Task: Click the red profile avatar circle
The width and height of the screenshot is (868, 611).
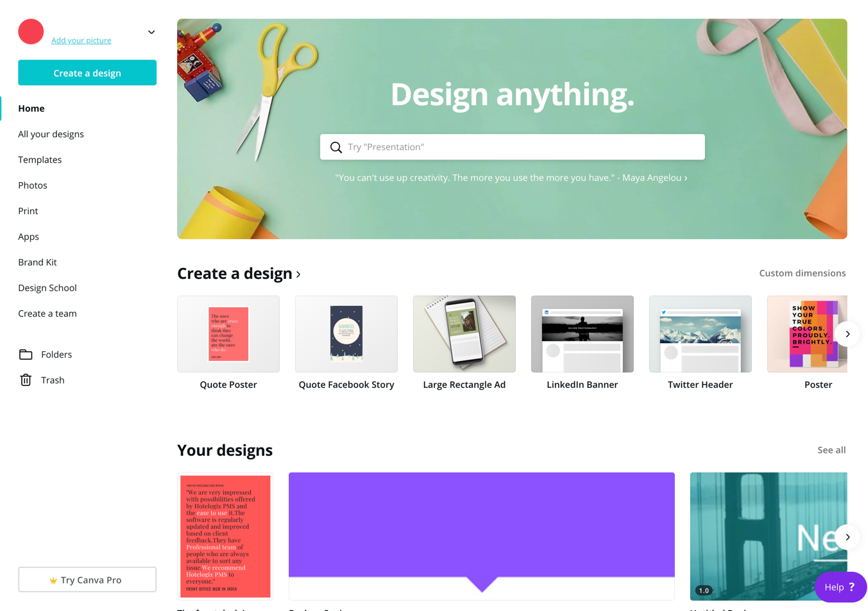Action: (x=31, y=31)
